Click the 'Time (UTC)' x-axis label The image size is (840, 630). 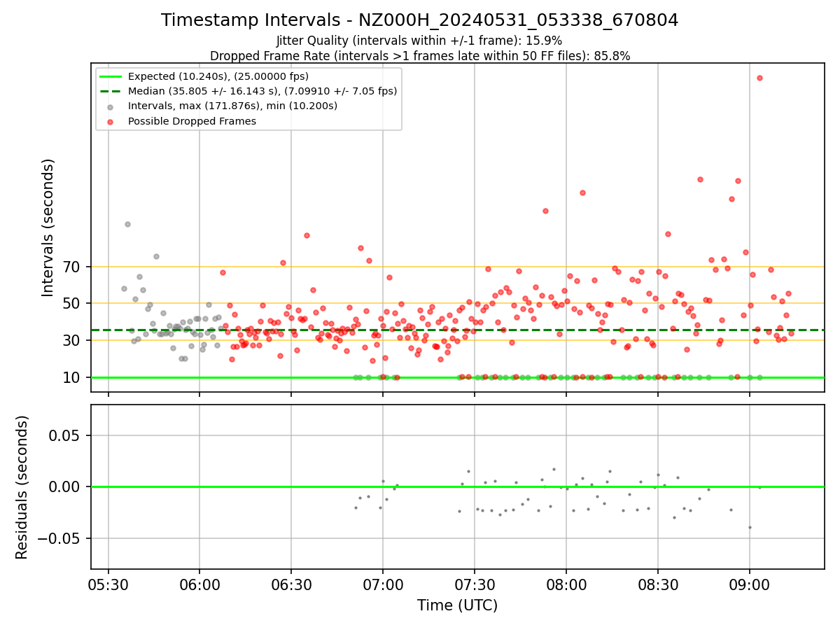point(457,605)
